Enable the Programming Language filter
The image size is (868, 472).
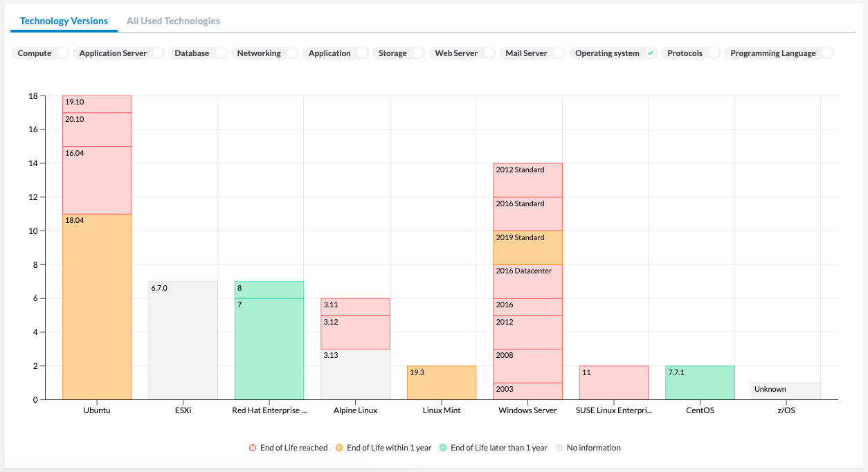point(827,53)
